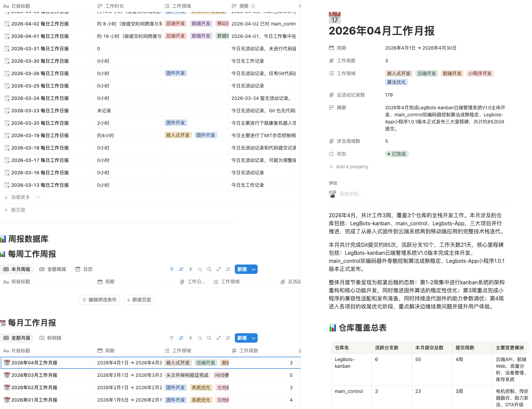
Task: Click Add a property
Action: pyautogui.click(x=349, y=167)
